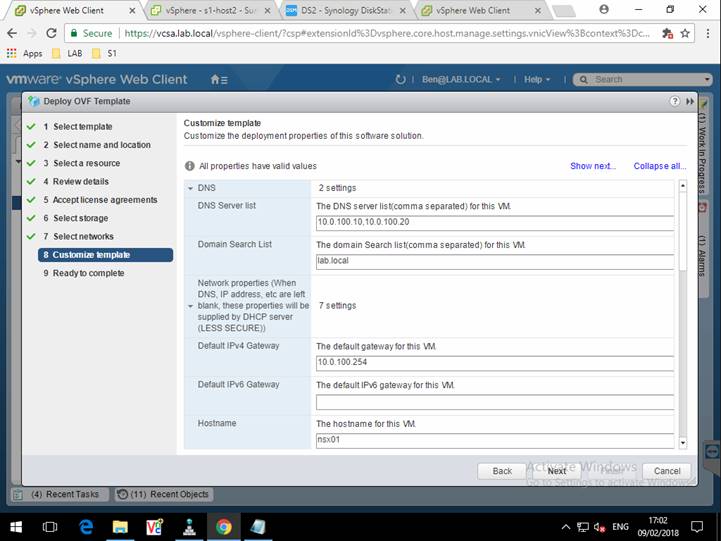Click the muted volume tray icon
Screen dimensions: 721x541
tap(599, 527)
